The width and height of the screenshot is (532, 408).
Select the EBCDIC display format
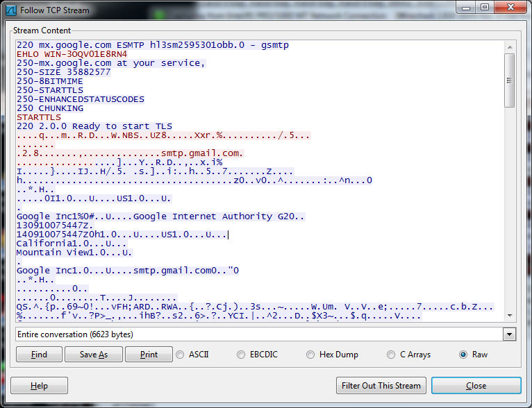point(241,355)
